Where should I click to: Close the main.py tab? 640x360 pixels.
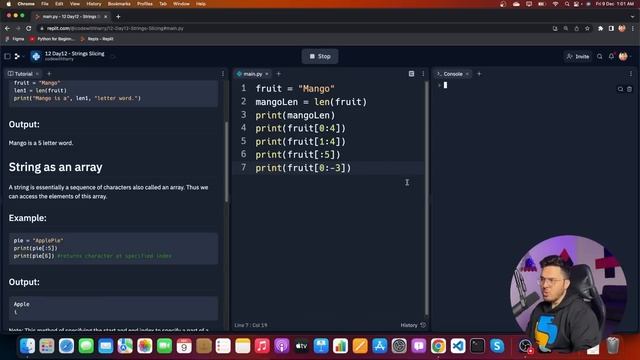(x=267, y=74)
